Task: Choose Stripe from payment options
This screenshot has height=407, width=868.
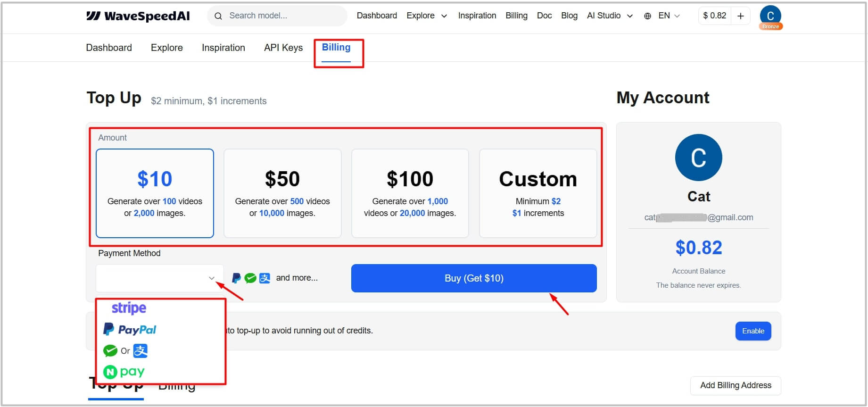Action: [129, 308]
